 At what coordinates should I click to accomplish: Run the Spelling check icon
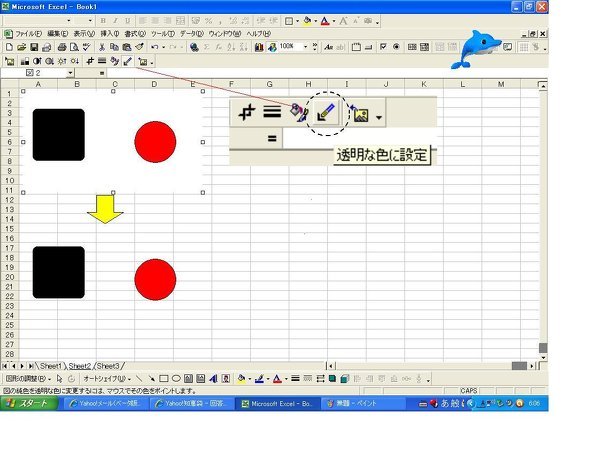point(86,47)
